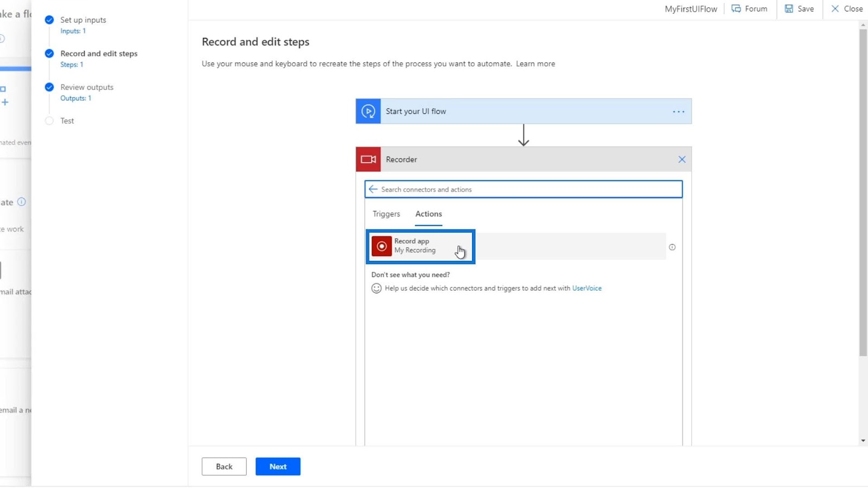This screenshot has width=868, height=488.
Task: Click the smiley feedback icon
Action: click(x=376, y=288)
